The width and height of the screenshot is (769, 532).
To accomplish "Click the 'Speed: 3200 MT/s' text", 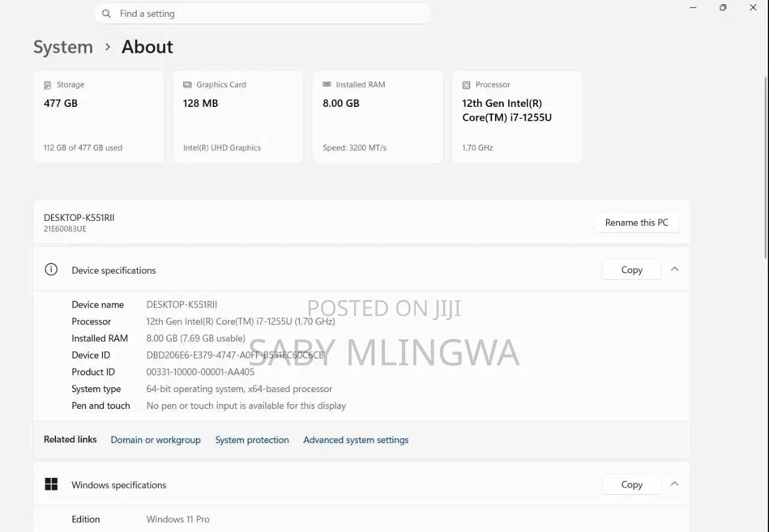I will [354, 148].
